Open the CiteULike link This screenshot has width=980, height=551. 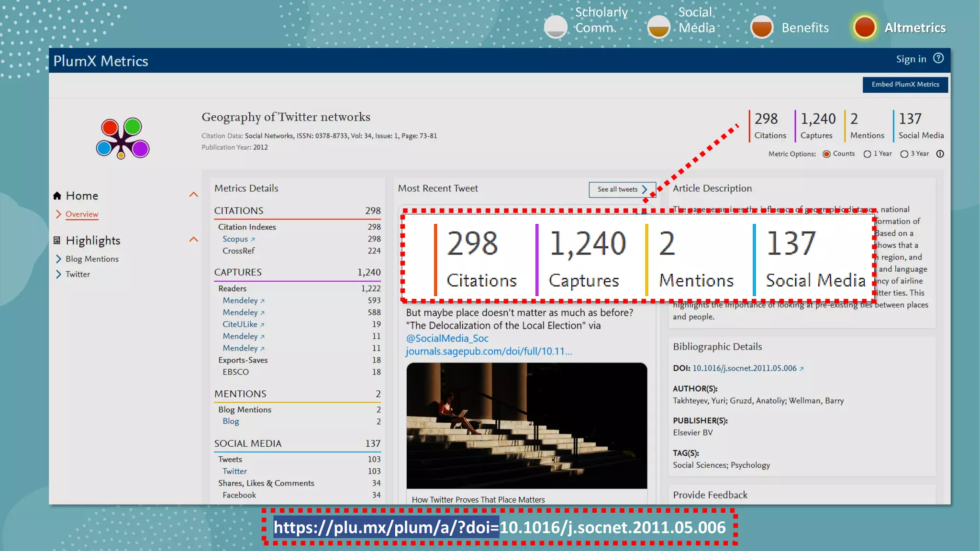click(240, 324)
